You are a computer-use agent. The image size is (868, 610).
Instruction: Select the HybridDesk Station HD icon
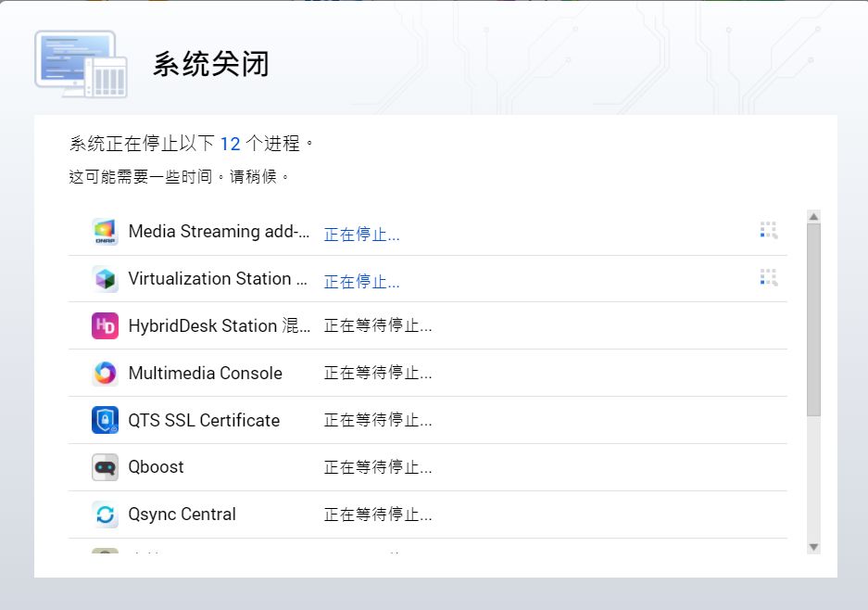(106, 326)
